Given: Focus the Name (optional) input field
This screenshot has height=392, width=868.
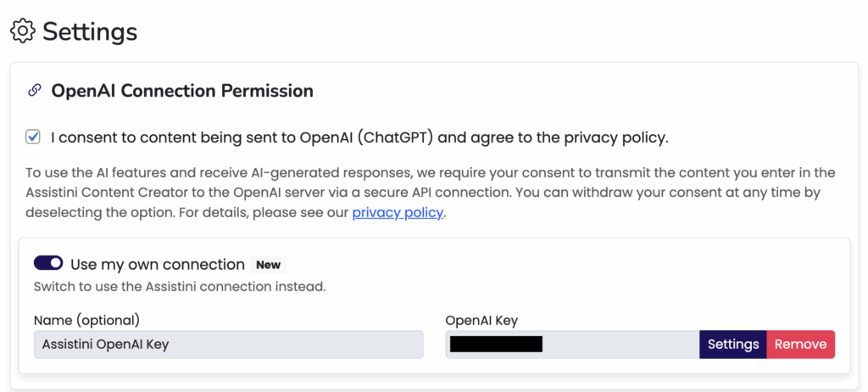Looking at the screenshot, I should pos(228,344).
